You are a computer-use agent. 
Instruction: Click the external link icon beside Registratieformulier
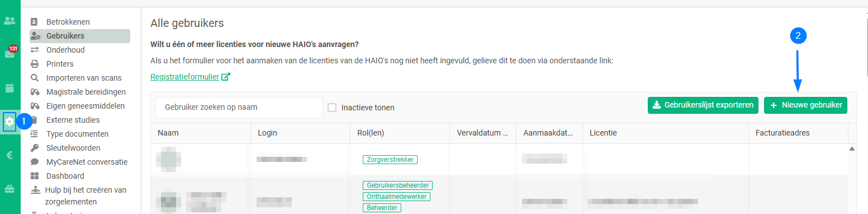(226, 77)
